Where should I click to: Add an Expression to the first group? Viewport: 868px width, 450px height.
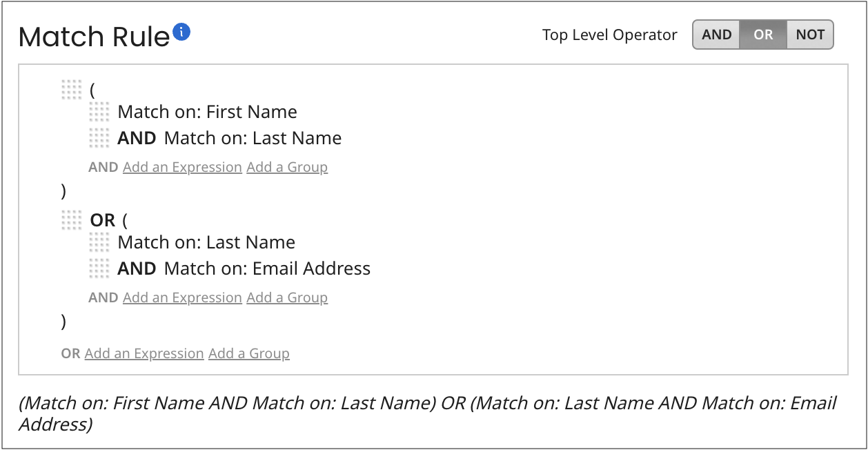182,167
